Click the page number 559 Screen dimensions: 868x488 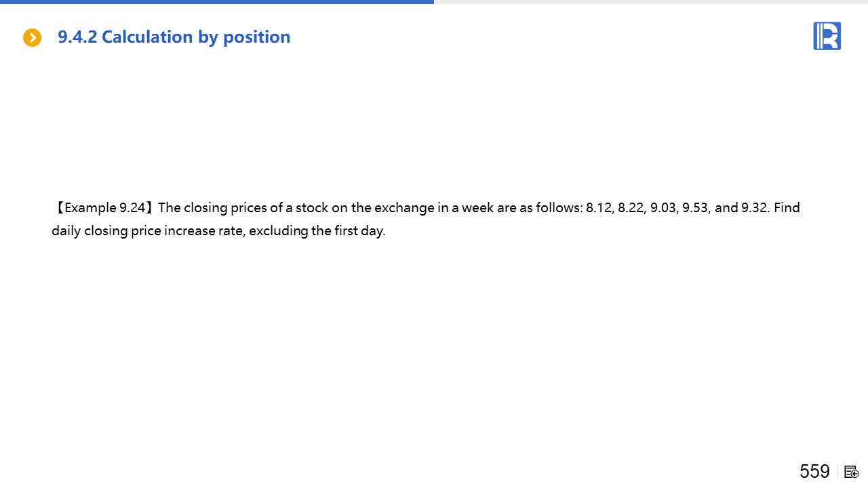(x=814, y=471)
